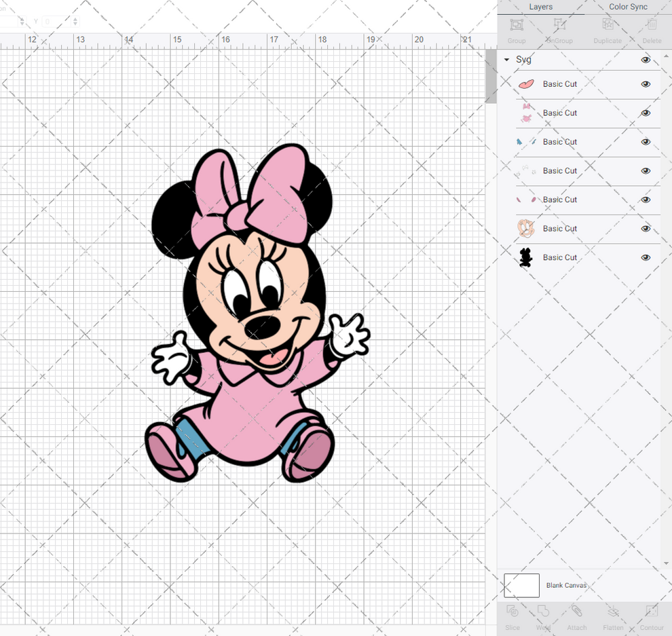Hide the face-shaped Basic Cut layer

[x=646, y=229]
